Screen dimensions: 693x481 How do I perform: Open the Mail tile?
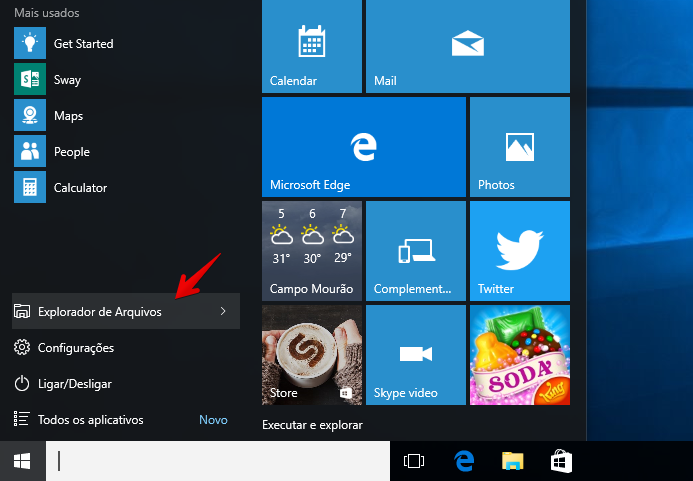(468, 46)
